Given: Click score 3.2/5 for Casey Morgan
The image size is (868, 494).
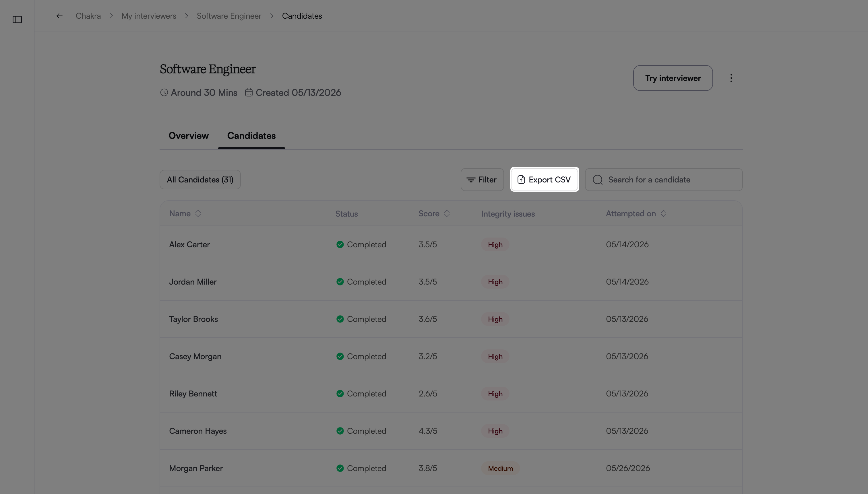Looking at the screenshot, I should pos(427,356).
